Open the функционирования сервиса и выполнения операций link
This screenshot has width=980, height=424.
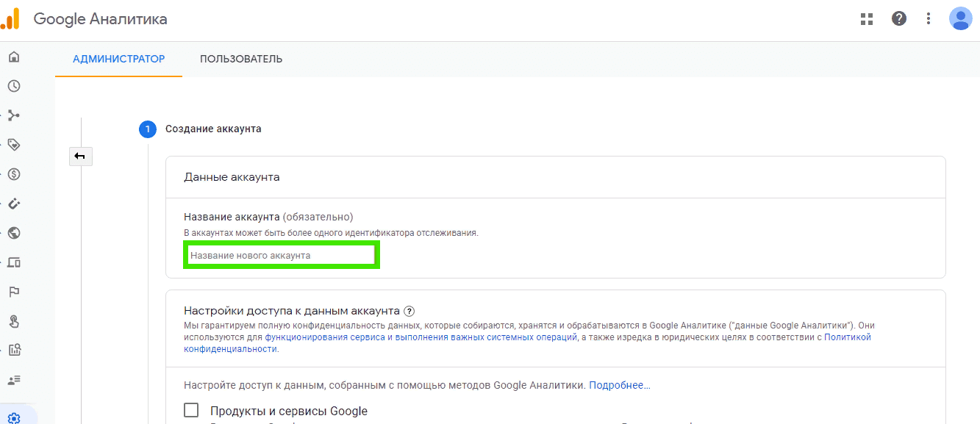[x=421, y=337]
